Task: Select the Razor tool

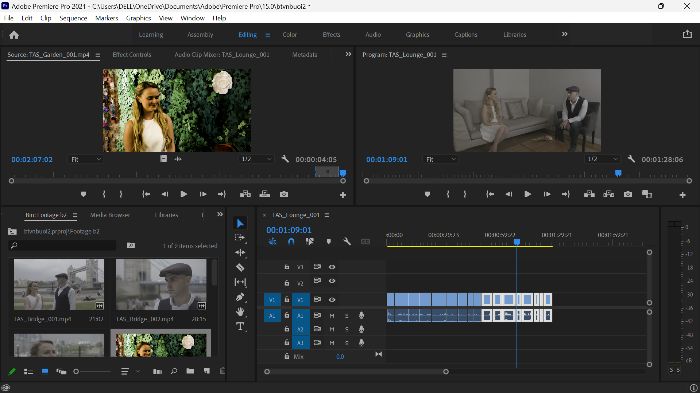Action: pyautogui.click(x=240, y=268)
